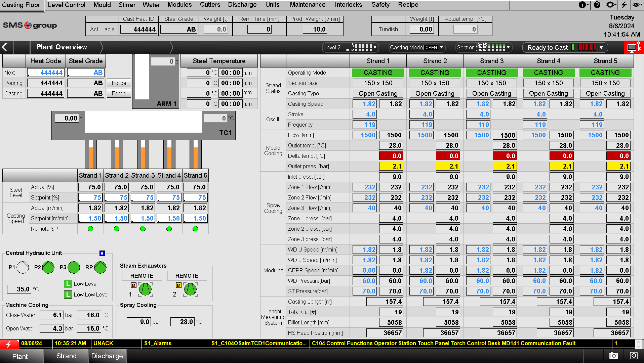The height and width of the screenshot is (363, 644).
Task: Toggle Remote SP indicator for Strand 5
Action: tap(195, 229)
